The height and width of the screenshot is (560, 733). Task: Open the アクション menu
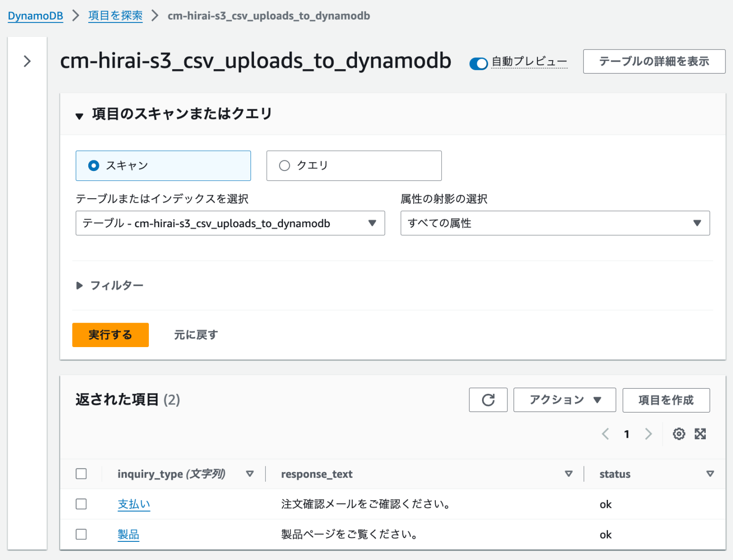click(564, 400)
